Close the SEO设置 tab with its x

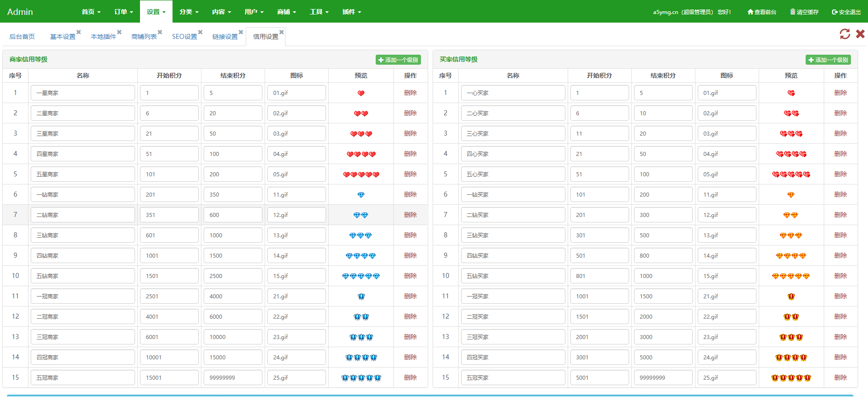pyautogui.click(x=201, y=32)
